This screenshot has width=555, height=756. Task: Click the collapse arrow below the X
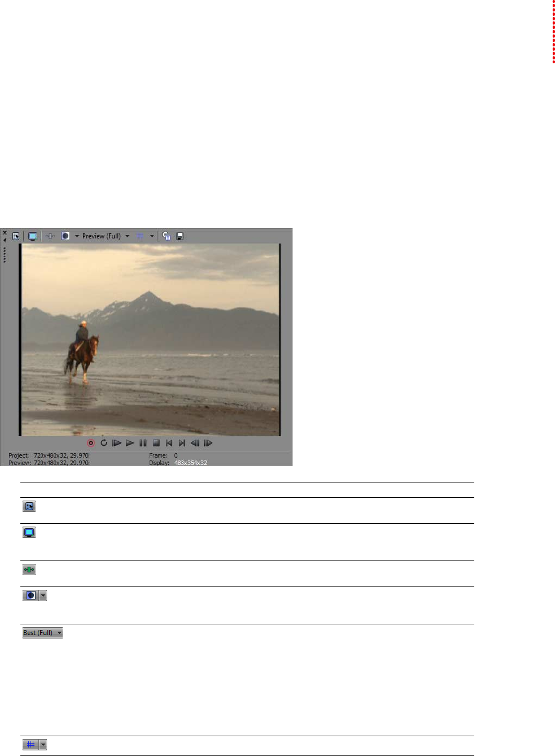point(5,240)
